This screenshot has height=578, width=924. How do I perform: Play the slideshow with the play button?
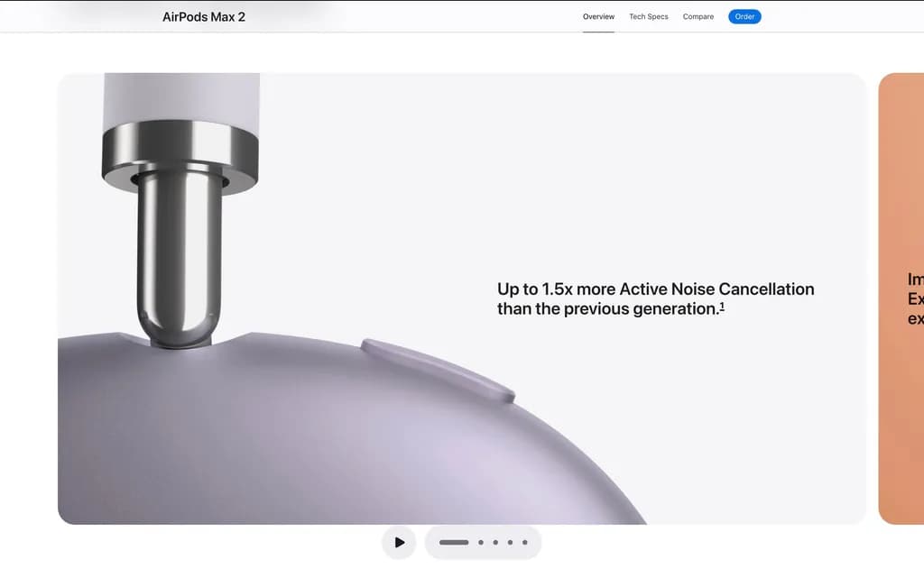[x=399, y=542]
